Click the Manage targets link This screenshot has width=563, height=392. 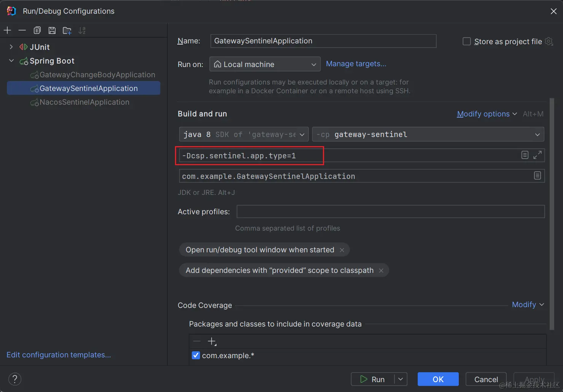click(356, 64)
